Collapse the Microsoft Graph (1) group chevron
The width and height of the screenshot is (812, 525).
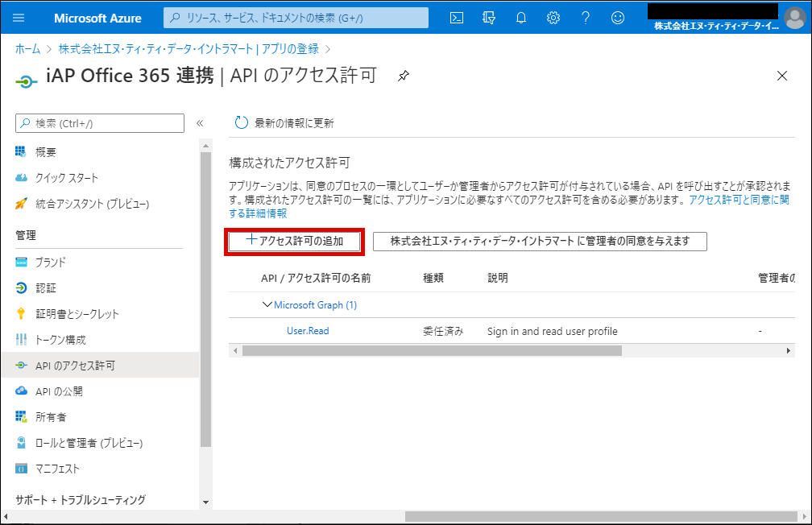tap(267, 304)
